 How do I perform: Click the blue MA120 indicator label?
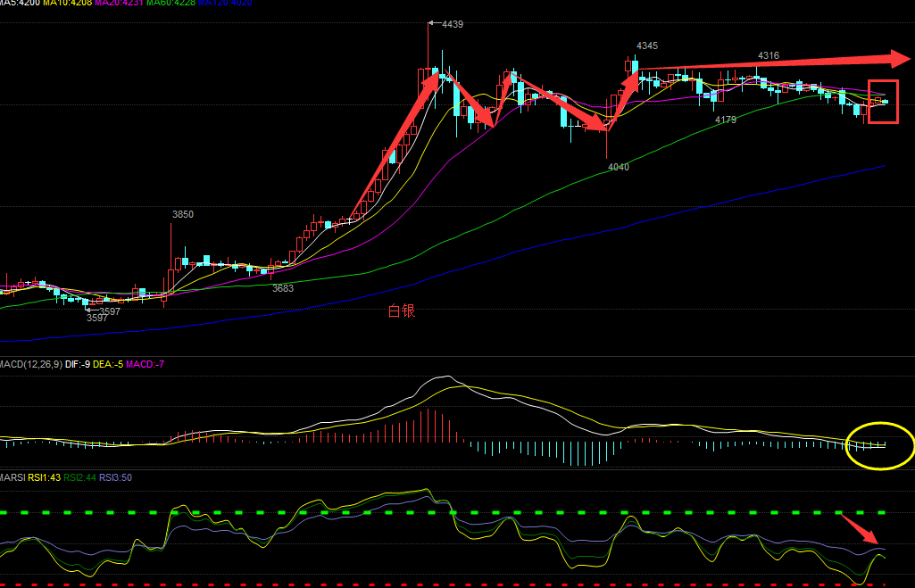coord(224,3)
